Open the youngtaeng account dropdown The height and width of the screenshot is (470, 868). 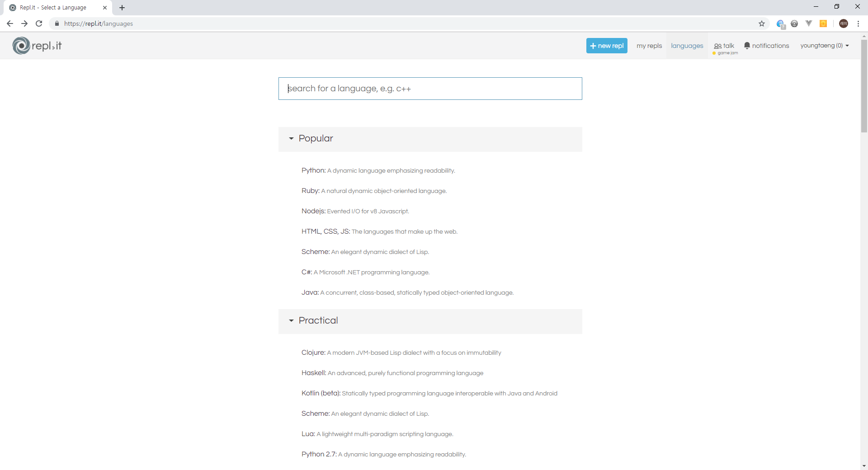coord(825,46)
